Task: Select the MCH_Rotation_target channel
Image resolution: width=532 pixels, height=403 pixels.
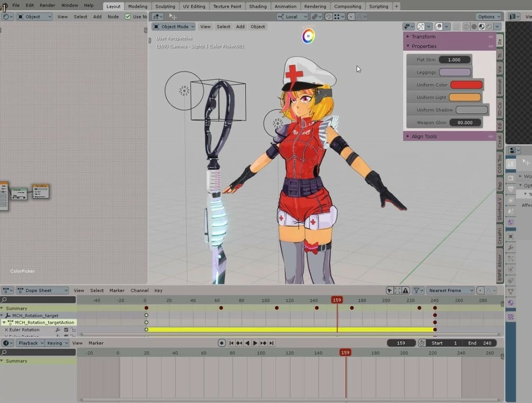Action: click(35, 316)
